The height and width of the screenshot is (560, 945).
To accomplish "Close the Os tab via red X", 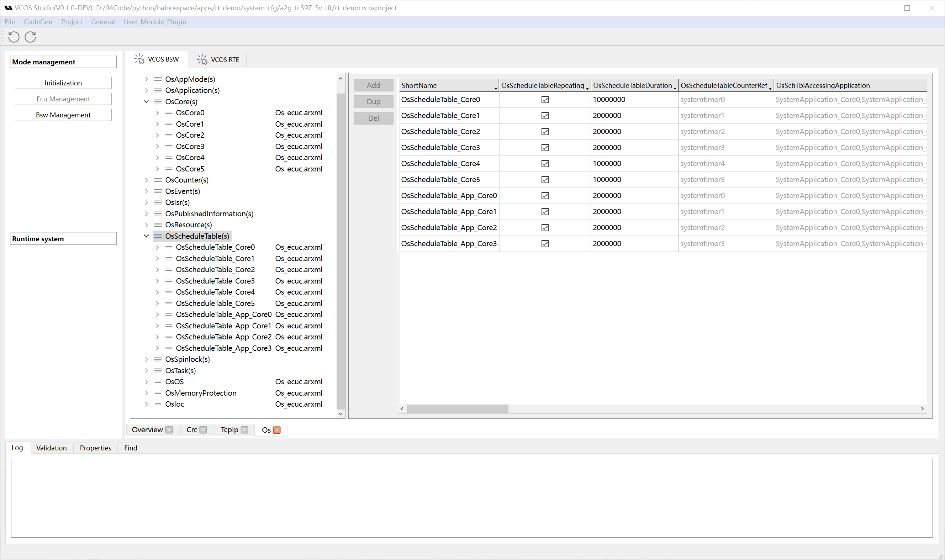I will coord(277,430).
